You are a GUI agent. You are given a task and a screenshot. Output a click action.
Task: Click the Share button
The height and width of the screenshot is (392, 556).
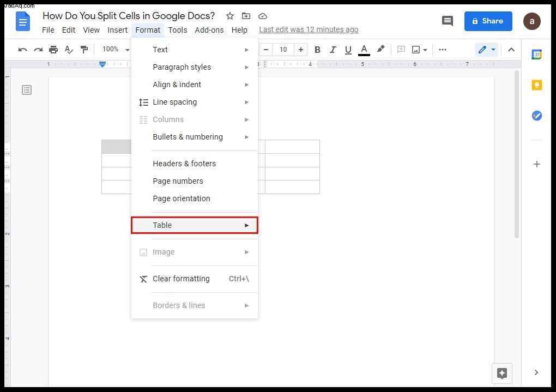488,21
